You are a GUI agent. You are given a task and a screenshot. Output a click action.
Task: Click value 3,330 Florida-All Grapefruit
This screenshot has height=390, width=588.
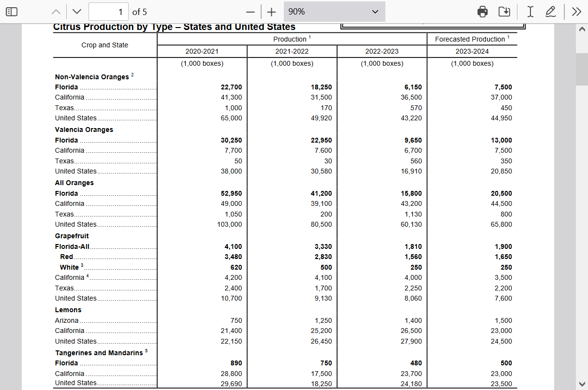point(323,246)
